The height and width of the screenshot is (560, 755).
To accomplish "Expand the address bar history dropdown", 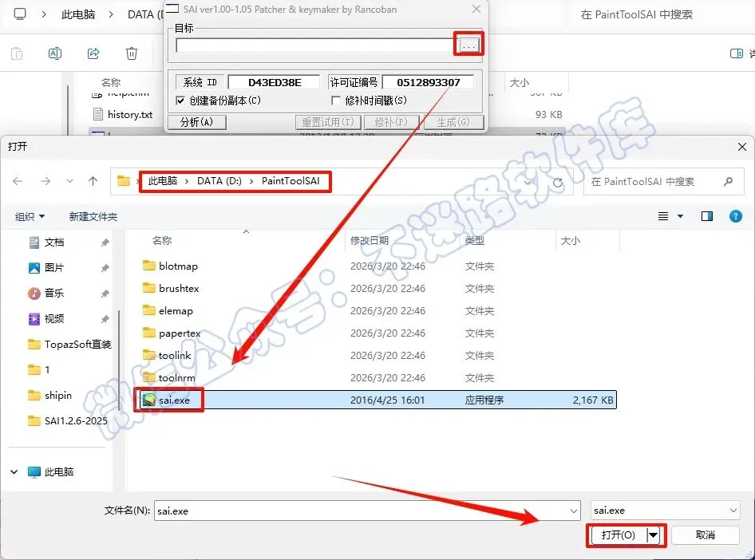I will coord(528,182).
